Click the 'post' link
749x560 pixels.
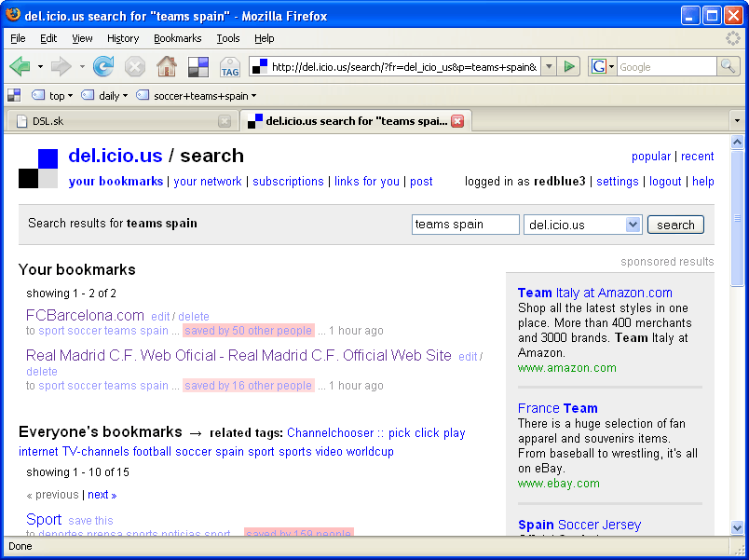421,181
